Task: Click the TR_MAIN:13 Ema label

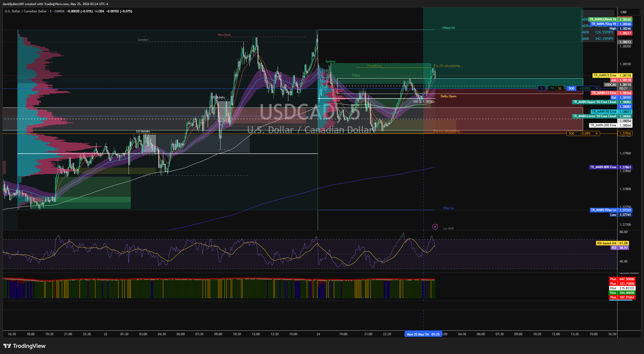Action: pyautogui.click(x=604, y=93)
